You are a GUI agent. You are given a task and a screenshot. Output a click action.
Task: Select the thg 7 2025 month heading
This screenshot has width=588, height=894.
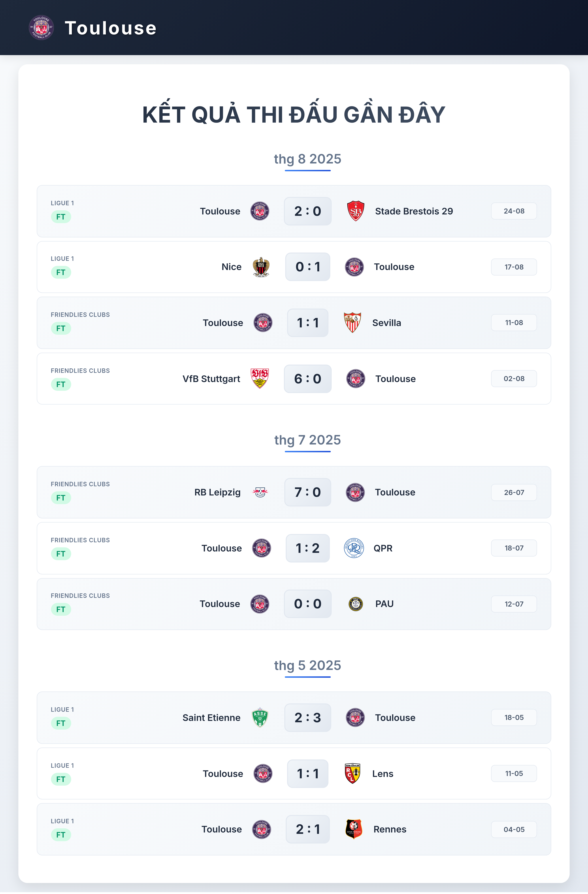click(307, 440)
